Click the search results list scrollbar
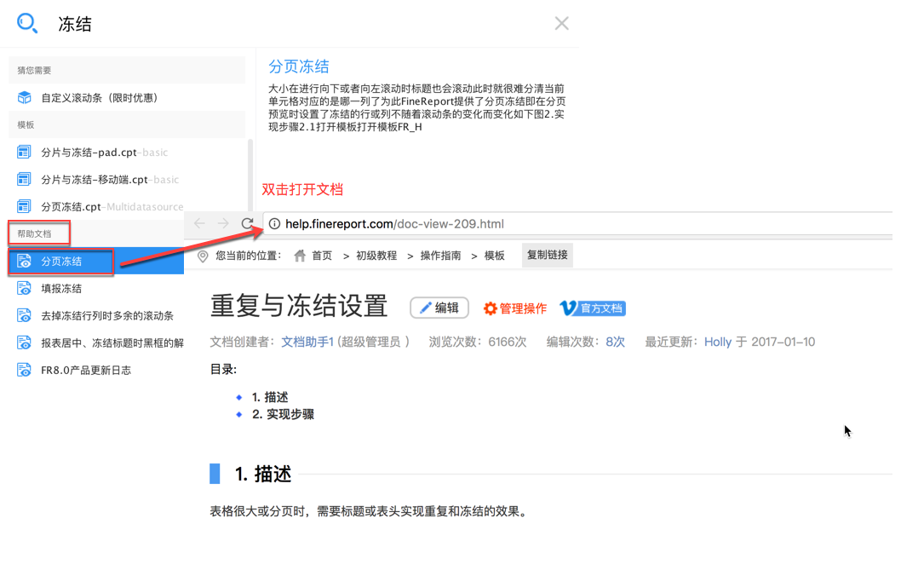This screenshot has width=924, height=564. [250, 176]
